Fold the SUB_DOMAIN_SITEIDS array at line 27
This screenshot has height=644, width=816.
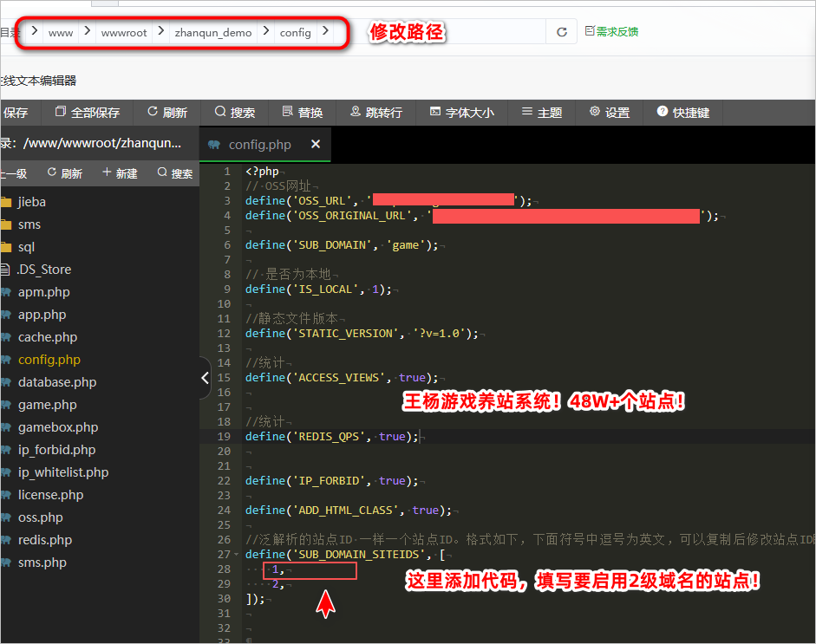[236, 555]
